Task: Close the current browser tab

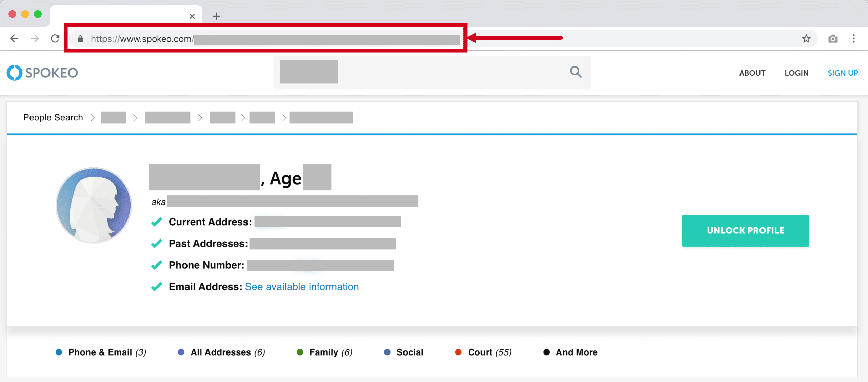Action: 192,16
